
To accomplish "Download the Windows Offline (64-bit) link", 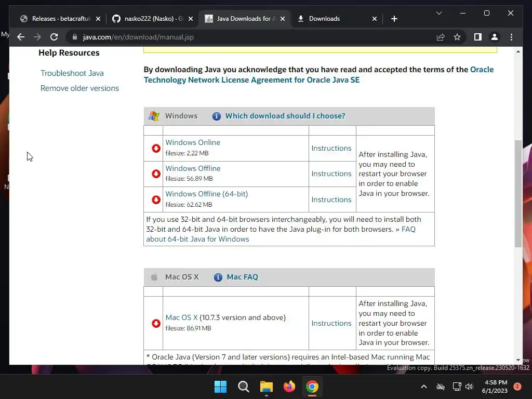I will click(207, 194).
